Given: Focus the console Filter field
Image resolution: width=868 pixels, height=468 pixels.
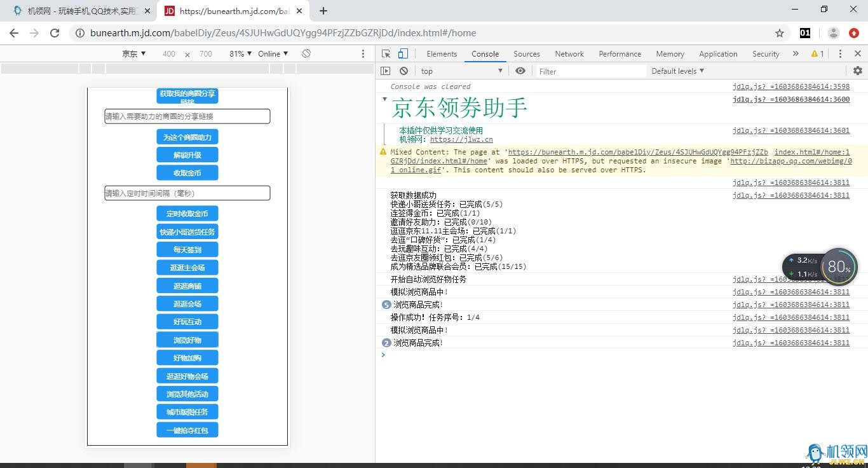Looking at the screenshot, I should point(591,71).
